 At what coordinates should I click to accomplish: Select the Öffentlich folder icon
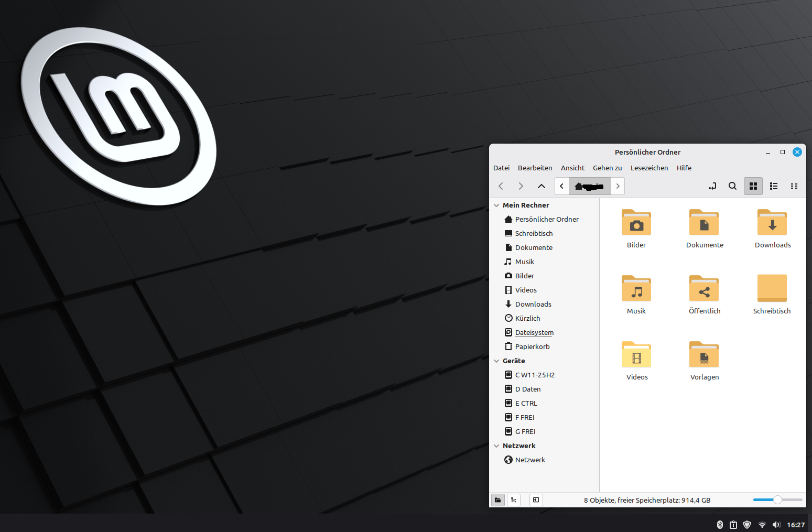(x=704, y=289)
